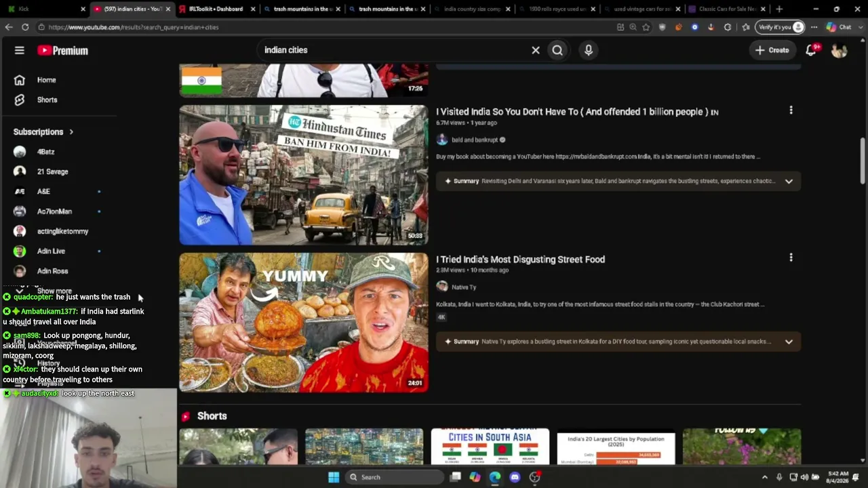Open the 4Batz subscription channel
The height and width of the screenshot is (488, 868).
(46, 152)
